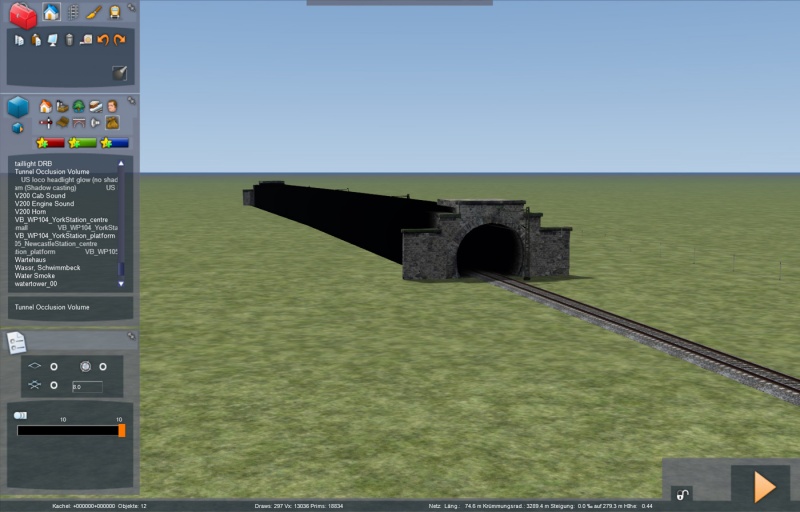Select the road and rail infrastructure category
The height and width of the screenshot is (512, 800).
pos(95,106)
